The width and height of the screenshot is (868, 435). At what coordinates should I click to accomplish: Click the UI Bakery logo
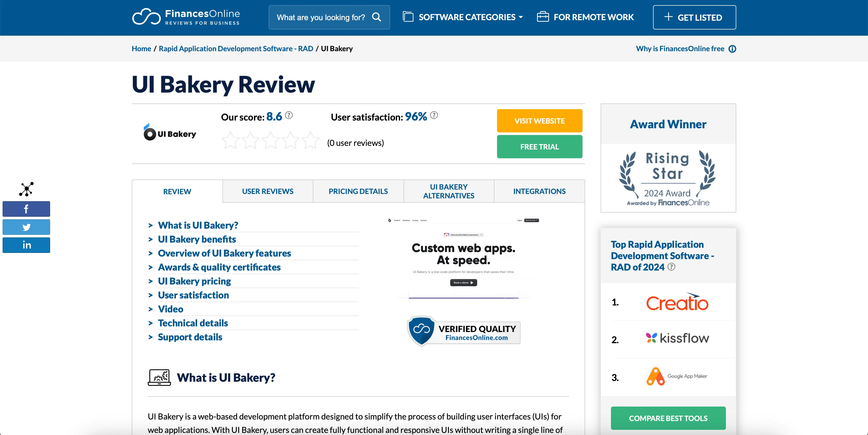pos(170,132)
